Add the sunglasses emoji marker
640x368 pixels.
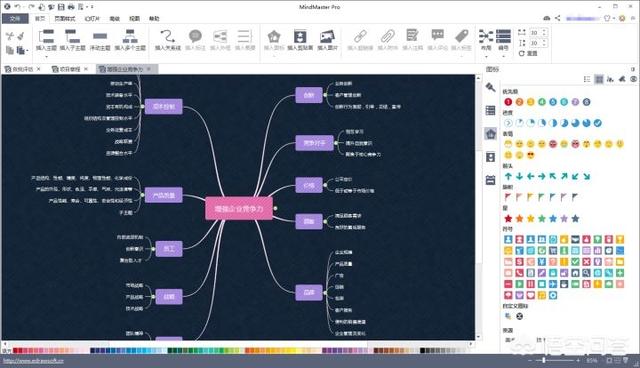[x=531, y=155]
